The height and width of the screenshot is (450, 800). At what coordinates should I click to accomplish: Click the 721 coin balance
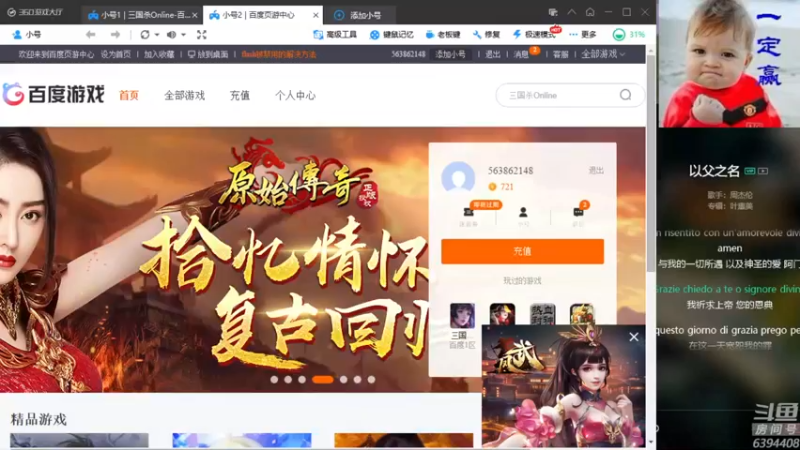(x=501, y=187)
